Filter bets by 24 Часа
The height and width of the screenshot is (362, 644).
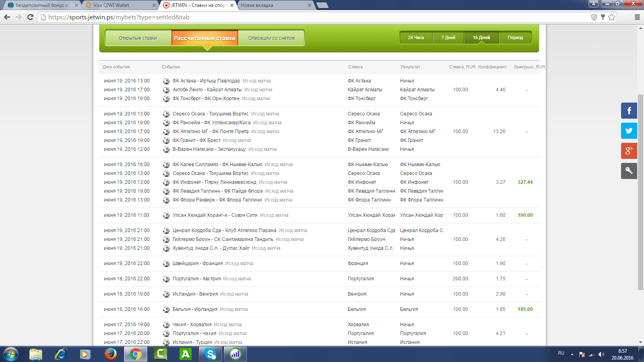(x=416, y=37)
